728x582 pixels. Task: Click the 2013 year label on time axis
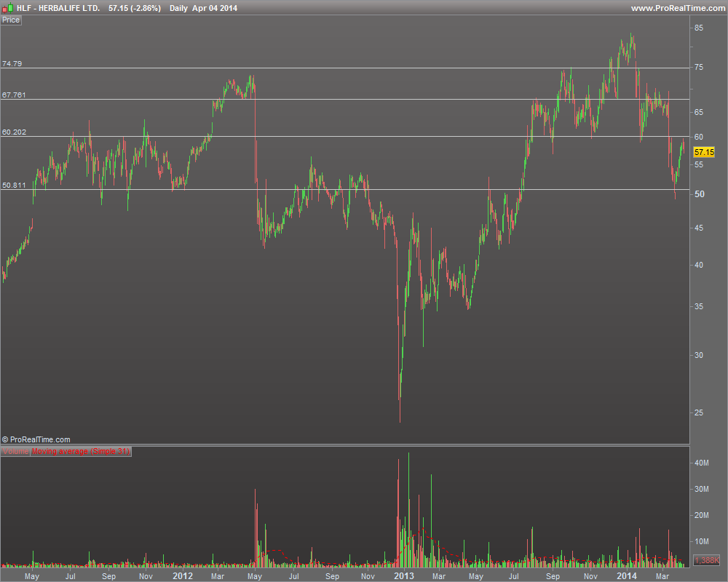tap(404, 575)
